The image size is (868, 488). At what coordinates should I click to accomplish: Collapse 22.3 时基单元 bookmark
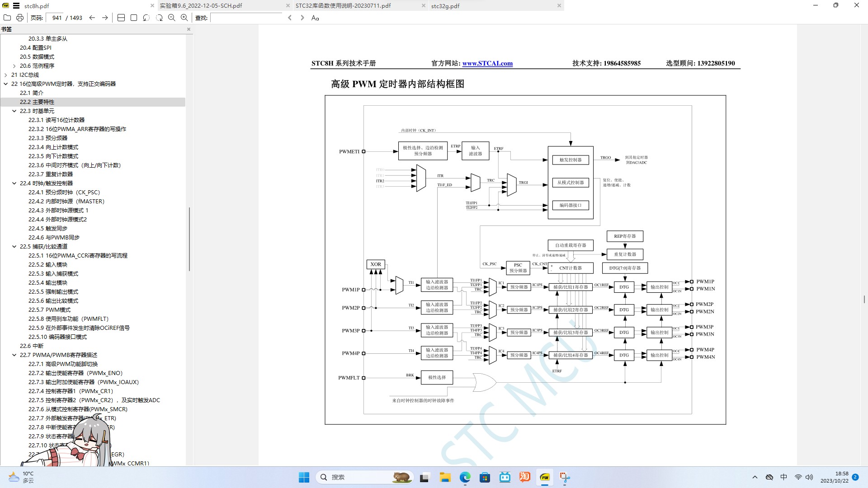point(14,111)
